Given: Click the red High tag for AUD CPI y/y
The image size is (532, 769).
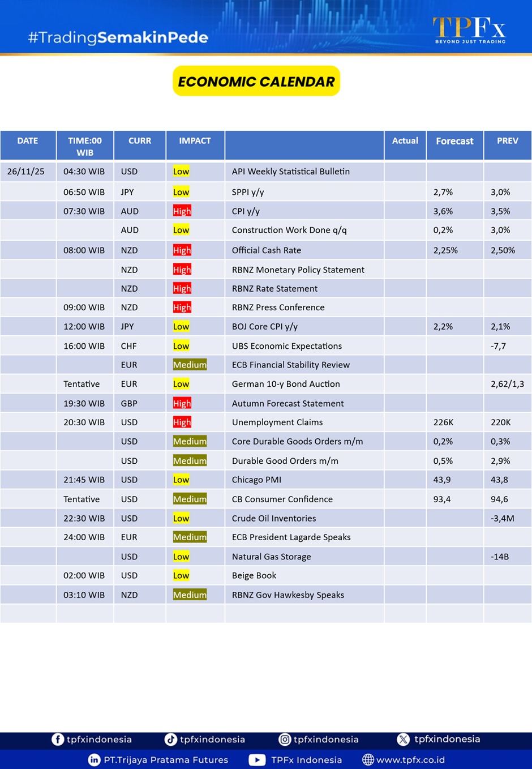Looking at the screenshot, I should pos(182,211).
